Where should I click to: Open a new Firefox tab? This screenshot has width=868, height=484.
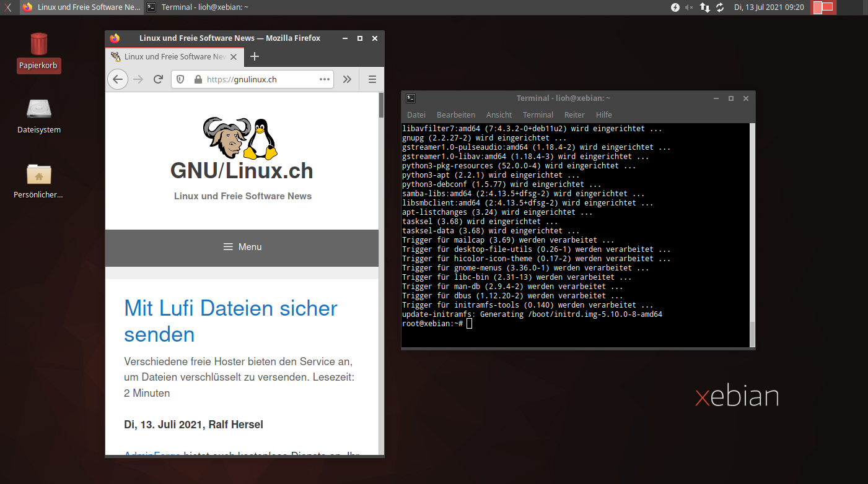click(254, 56)
